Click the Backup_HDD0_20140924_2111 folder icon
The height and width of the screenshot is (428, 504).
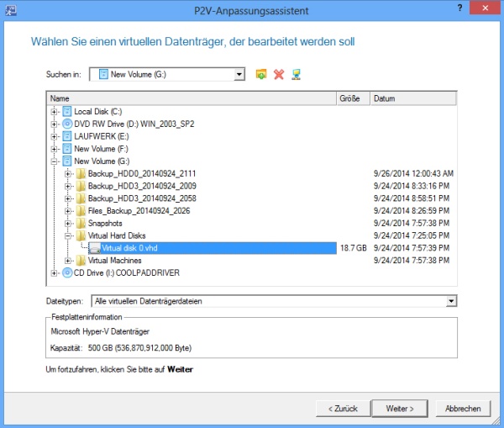tap(81, 173)
